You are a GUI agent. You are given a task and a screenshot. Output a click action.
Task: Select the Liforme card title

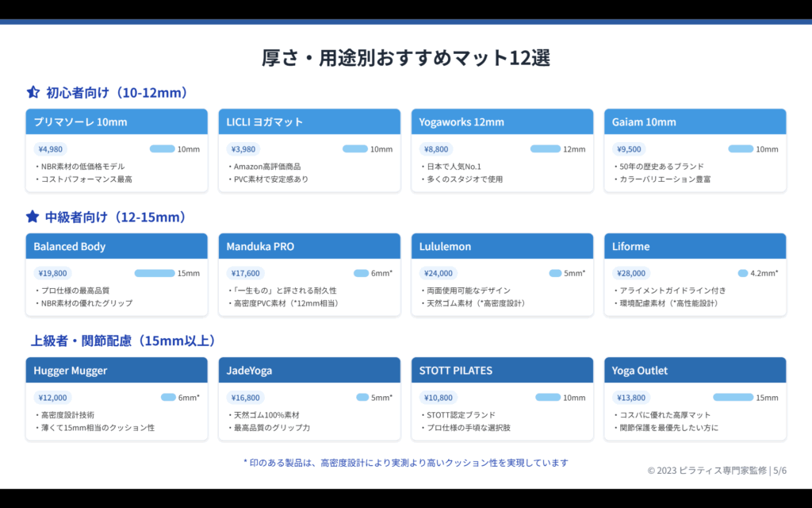pos(630,246)
